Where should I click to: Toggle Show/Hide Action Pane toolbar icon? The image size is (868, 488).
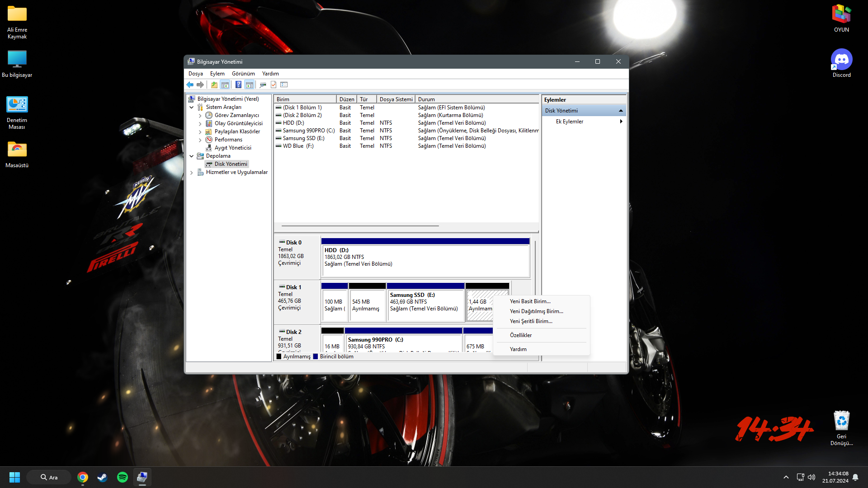(x=249, y=84)
